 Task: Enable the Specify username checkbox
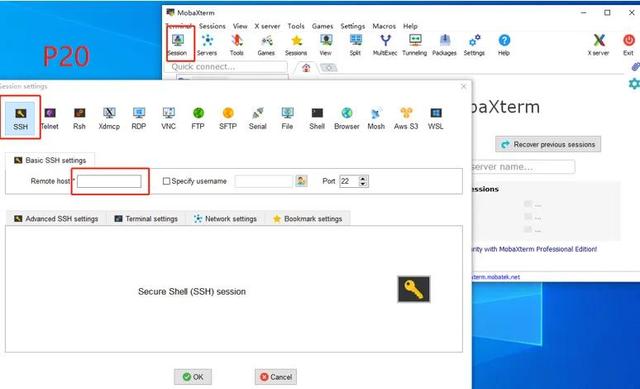pyautogui.click(x=166, y=181)
